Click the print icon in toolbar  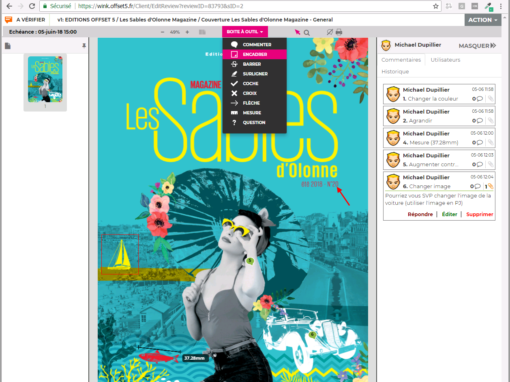point(339,32)
